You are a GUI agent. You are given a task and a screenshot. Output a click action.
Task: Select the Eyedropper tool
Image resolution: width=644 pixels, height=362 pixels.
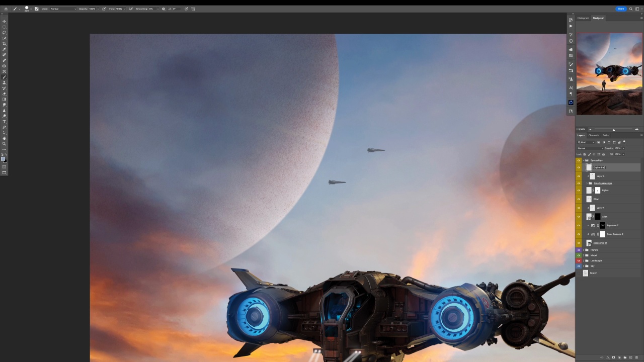[x=4, y=49]
